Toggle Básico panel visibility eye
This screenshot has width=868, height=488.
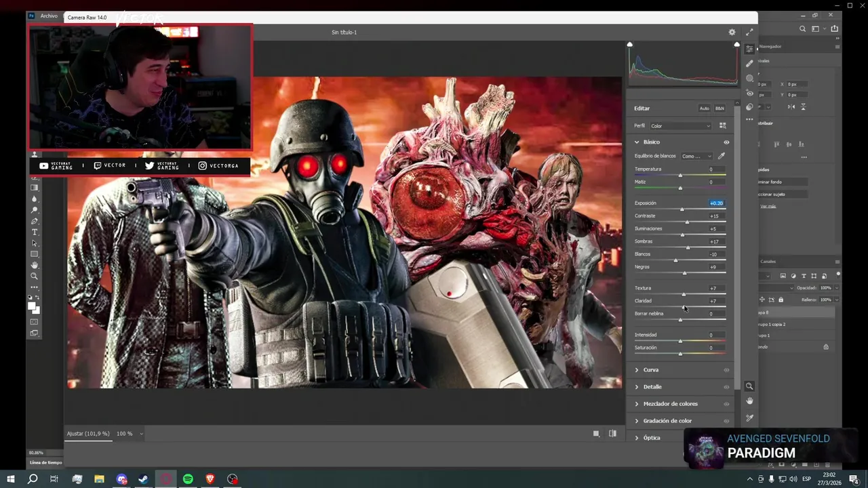click(726, 142)
